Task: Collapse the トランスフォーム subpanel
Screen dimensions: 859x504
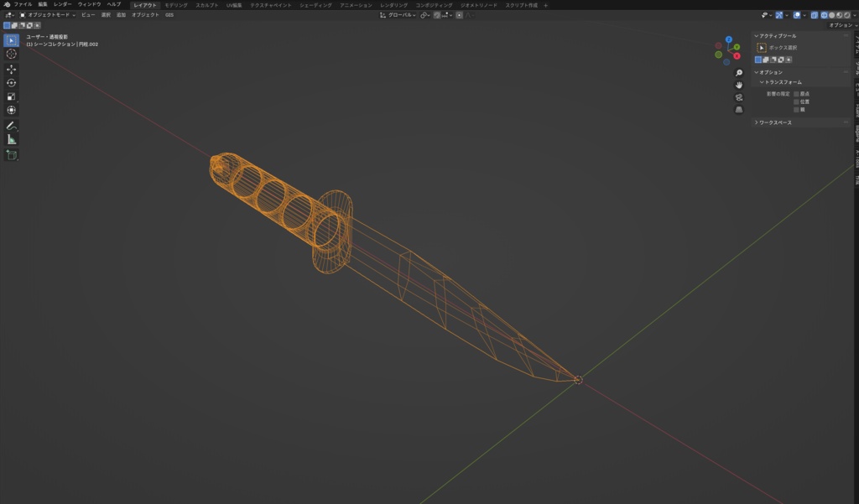Action: click(762, 82)
